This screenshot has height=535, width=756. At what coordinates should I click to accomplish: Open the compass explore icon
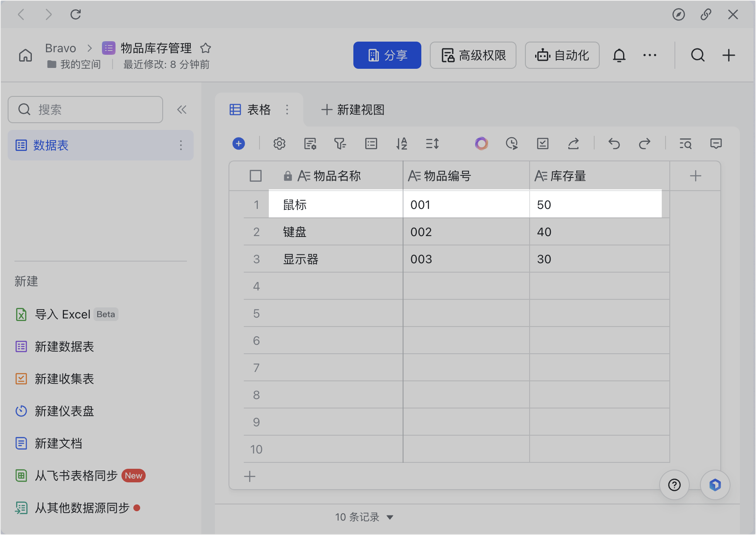coord(678,15)
